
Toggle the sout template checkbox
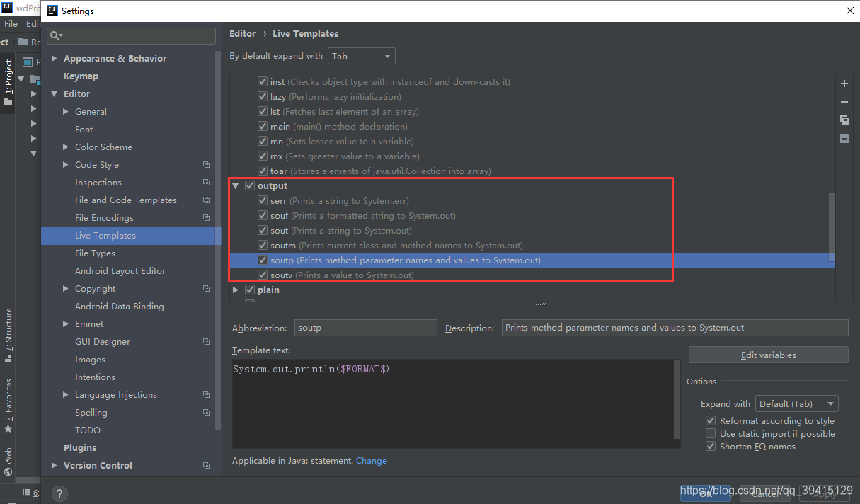click(263, 231)
